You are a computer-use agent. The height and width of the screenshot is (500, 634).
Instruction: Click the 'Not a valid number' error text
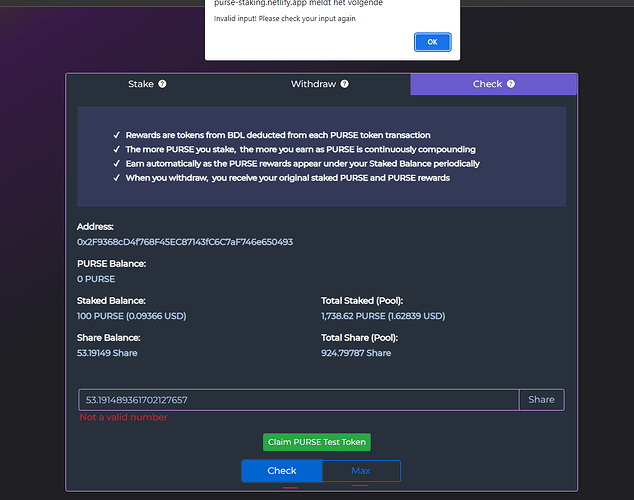coord(123,417)
